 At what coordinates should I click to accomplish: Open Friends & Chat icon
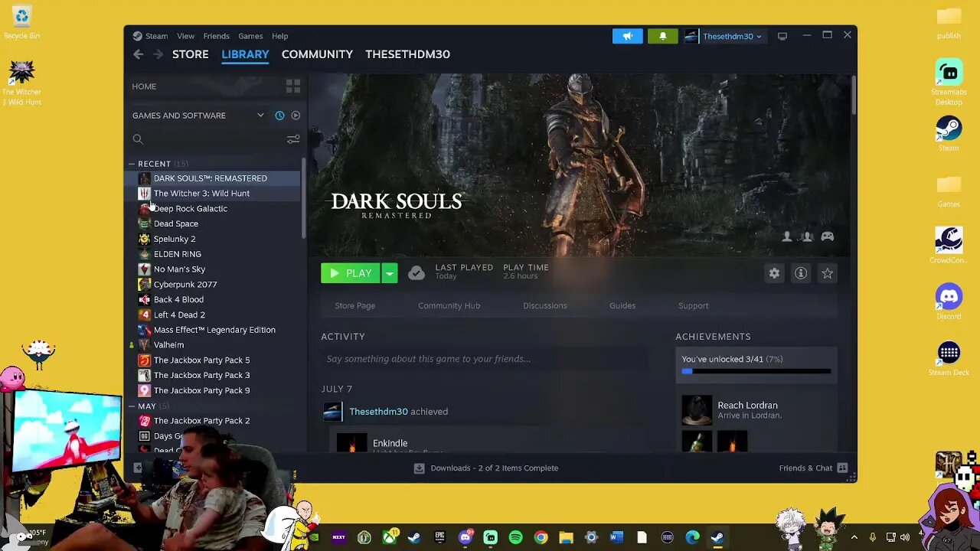(x=842, y=468)
